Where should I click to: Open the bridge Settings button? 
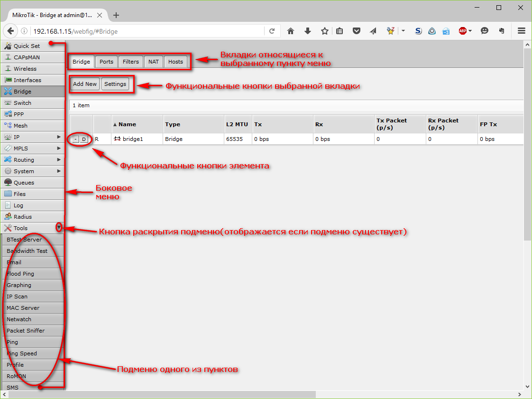click(x=115, y=84)
